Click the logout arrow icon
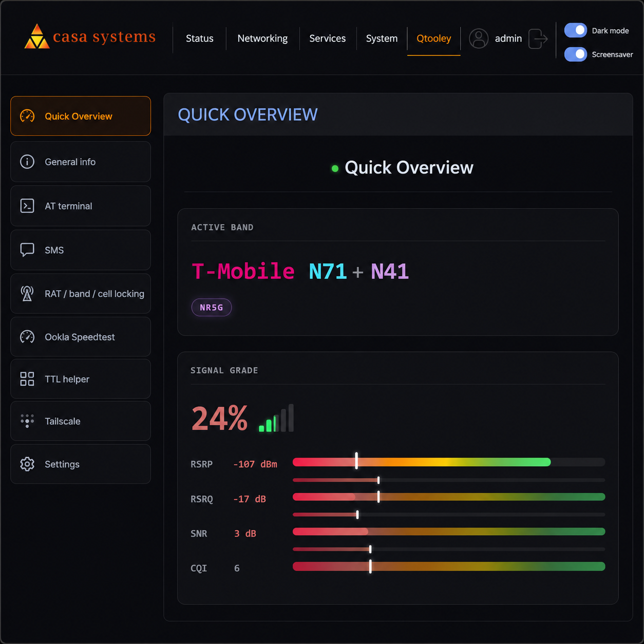644x644 pixels. coord(538,39)
